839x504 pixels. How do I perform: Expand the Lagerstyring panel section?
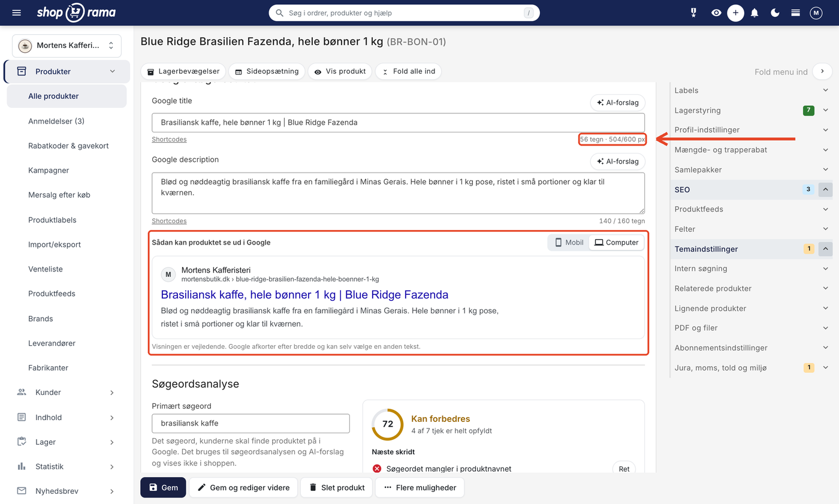click(752, 110)
